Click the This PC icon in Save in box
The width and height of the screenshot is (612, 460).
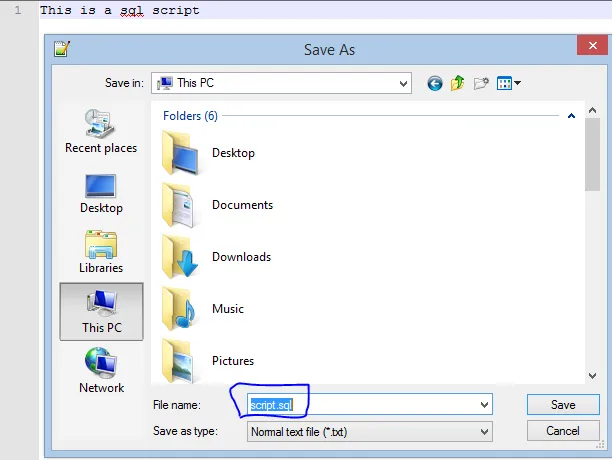164,83
